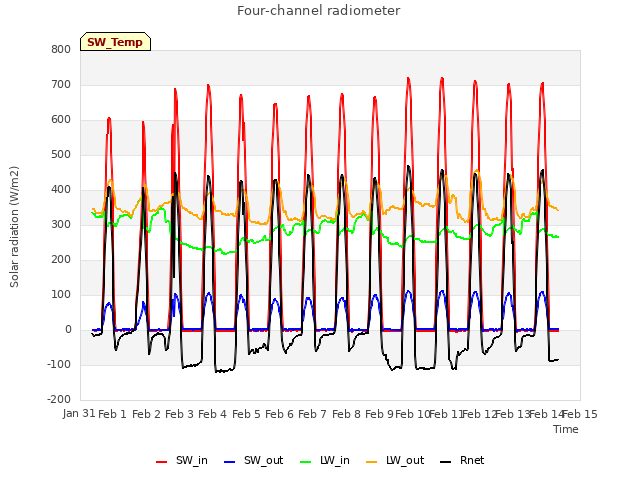Click the red SW_in legend swatch
Screen dimensions: 640x480
[162, 462]
